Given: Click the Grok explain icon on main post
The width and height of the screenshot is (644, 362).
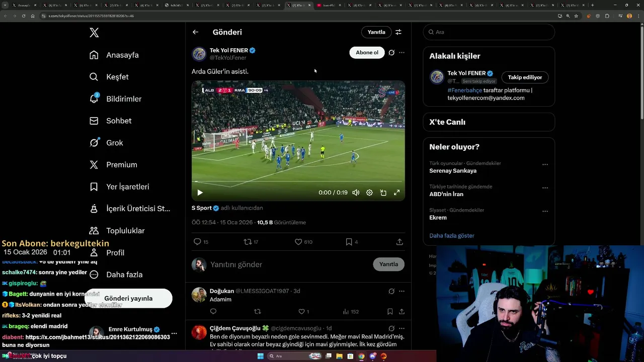Looking at the screenshot, I should [x=391, y=52].
